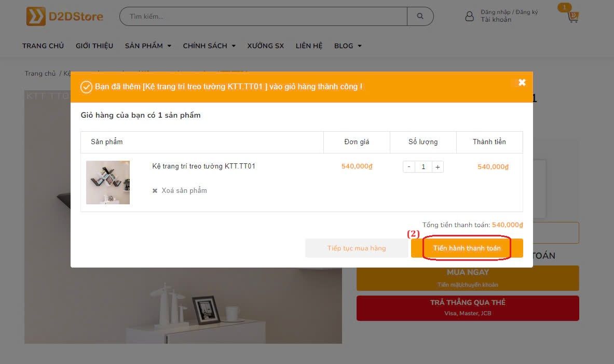Open the LIÊN HỆ menu item
Viewport: 614px width, 364px height.
pyautogui.click(x=309, y=46)
